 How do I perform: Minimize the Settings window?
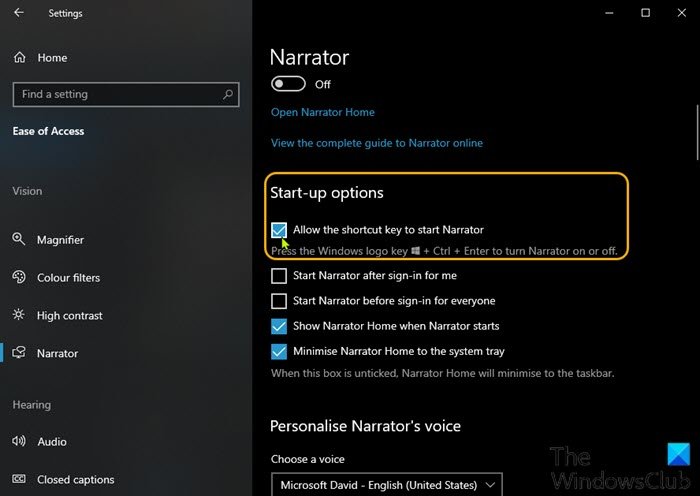point(609,13)
